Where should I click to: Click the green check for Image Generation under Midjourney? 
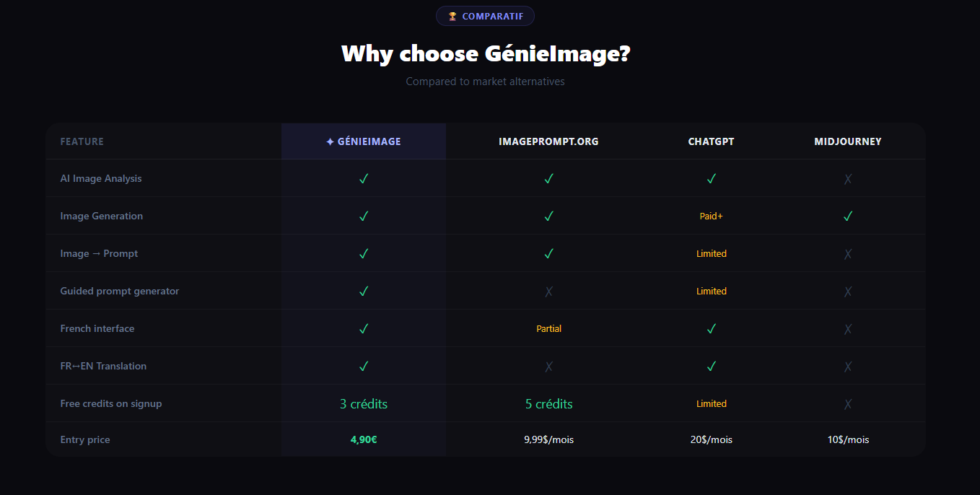[848, 216]
